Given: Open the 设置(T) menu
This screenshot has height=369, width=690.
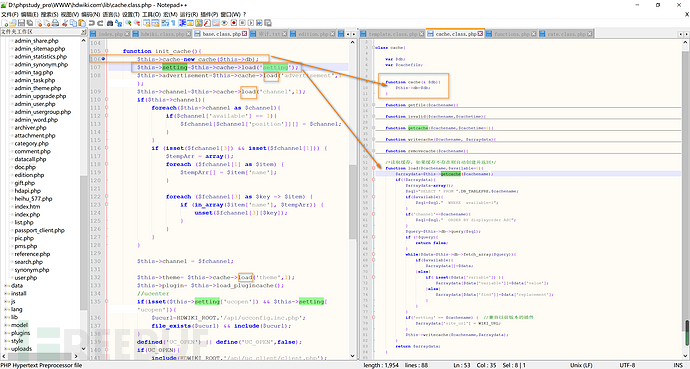Looking at the screenshot, I should (131, 15).
